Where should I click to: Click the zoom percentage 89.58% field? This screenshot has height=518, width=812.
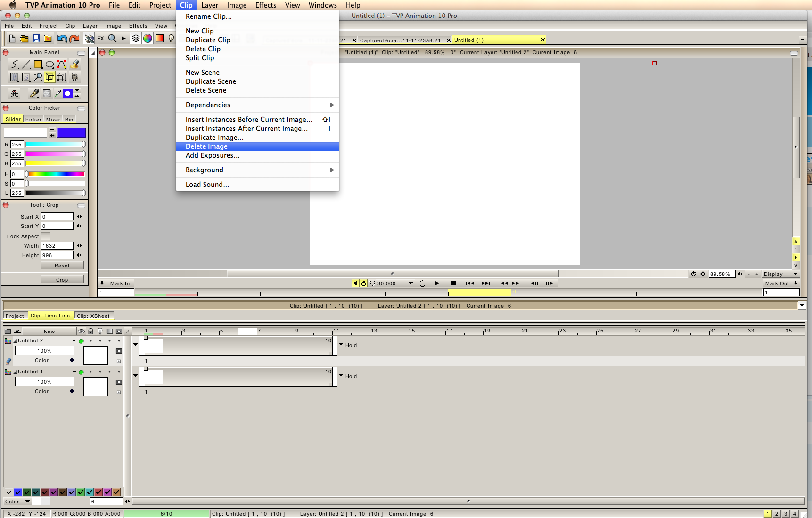(x=722, y=274)
